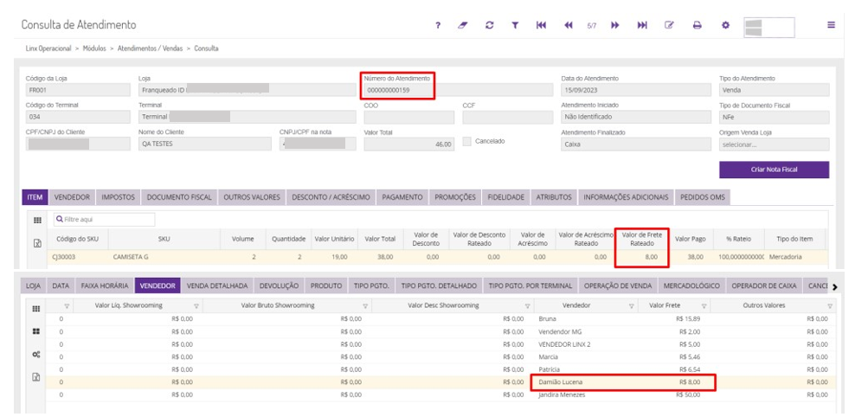868x417 pixels.
Task: Click the Criar Nota Fiscal button
Action: tap(774, 170)
